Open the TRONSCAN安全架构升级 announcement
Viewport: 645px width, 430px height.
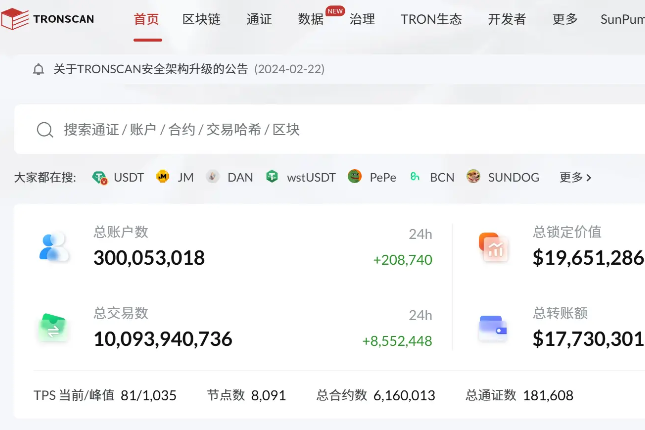151,69
